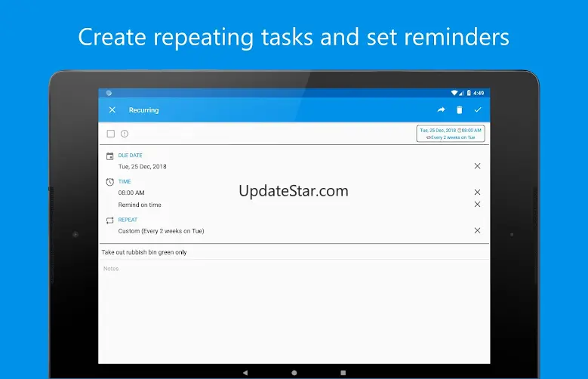The image size is (588, 379).
Task: Click the Time clock icon
Action: 109,182
